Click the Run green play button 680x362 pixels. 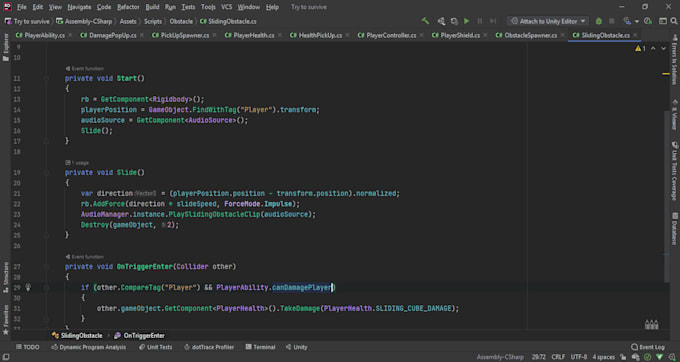coord(467,21)
